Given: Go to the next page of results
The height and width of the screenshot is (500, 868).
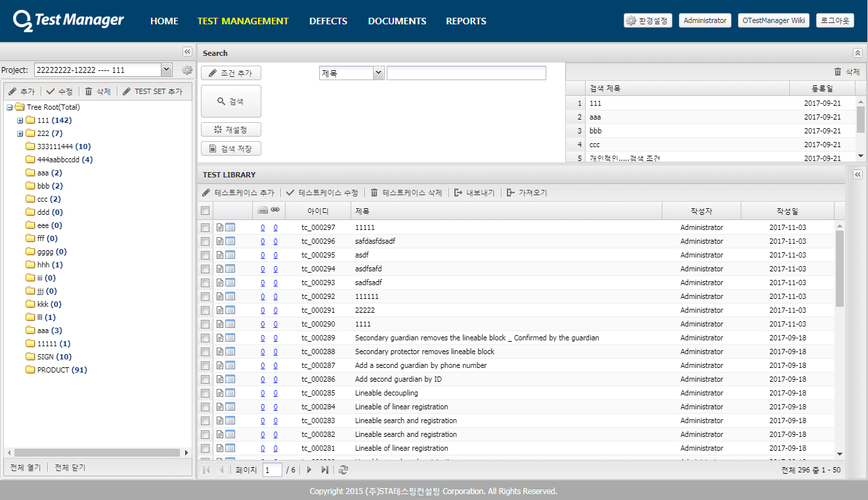Looking at the screenshot, I should click(309, 470).
